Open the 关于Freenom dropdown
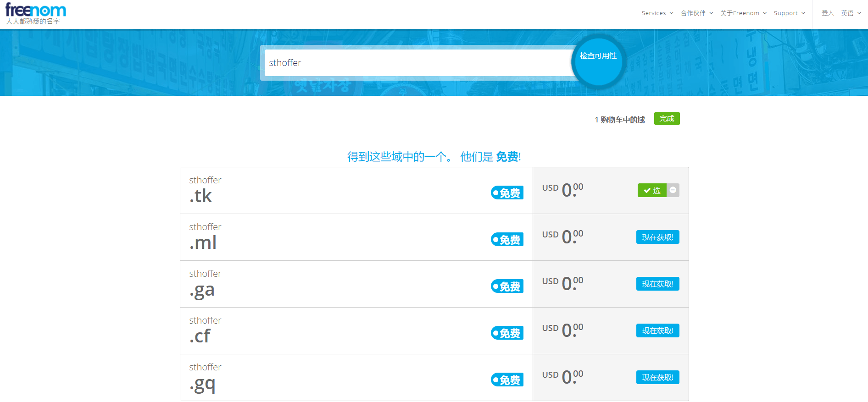The width and height of the screenshot is (868, 402). (x=743, y=13)
